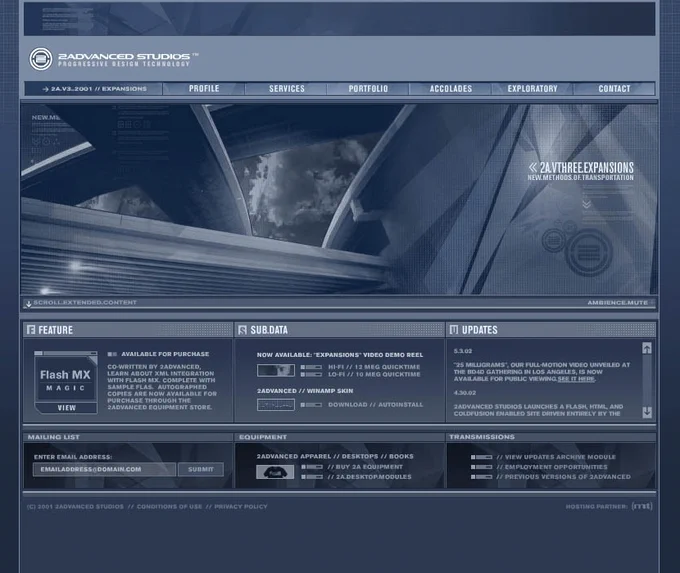The height and width of the screenshot is (573, 680).
Task: Click the 5.3.02 update date
Action: click(463, 351)
